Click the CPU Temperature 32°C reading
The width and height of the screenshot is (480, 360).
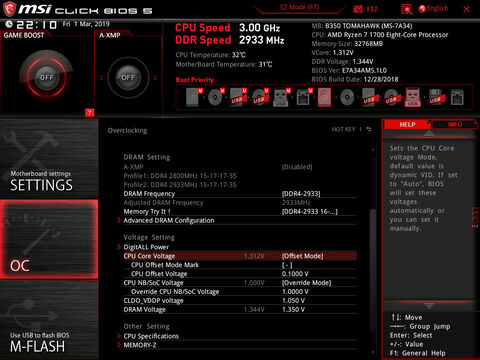point(211,55)
